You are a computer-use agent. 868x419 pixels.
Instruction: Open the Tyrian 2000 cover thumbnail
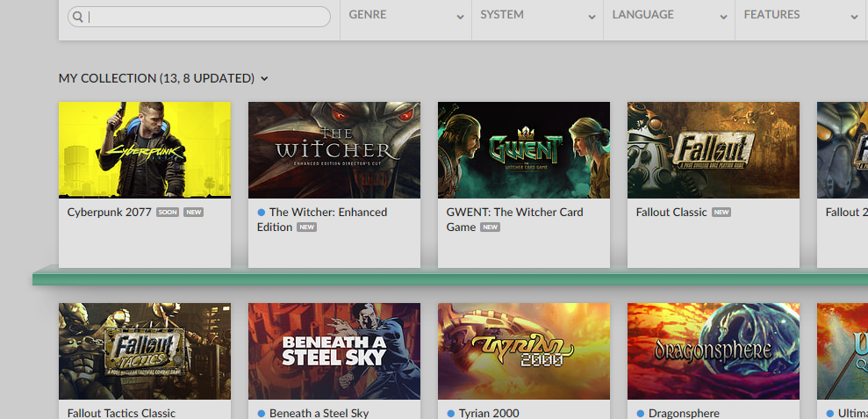(524, 351)
